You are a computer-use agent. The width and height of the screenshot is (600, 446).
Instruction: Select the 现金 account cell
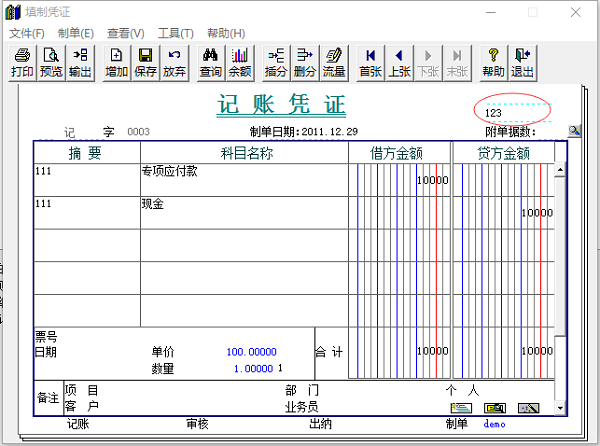244,213
